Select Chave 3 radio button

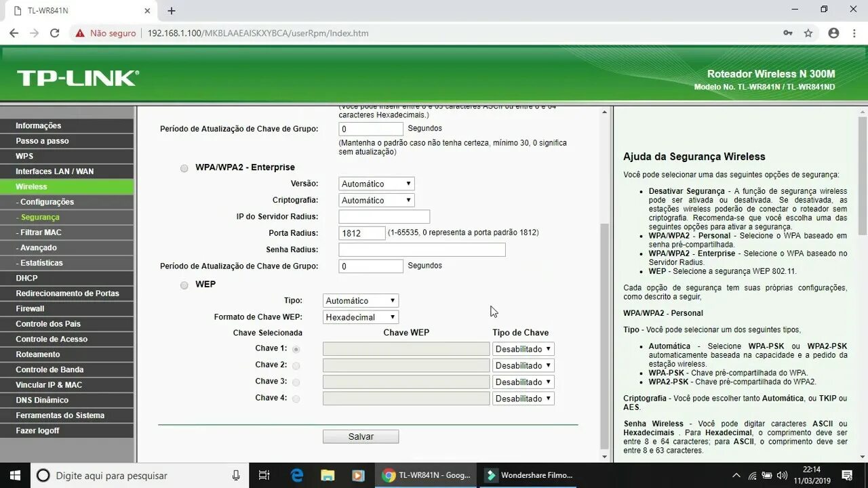[x=296, y=382]
